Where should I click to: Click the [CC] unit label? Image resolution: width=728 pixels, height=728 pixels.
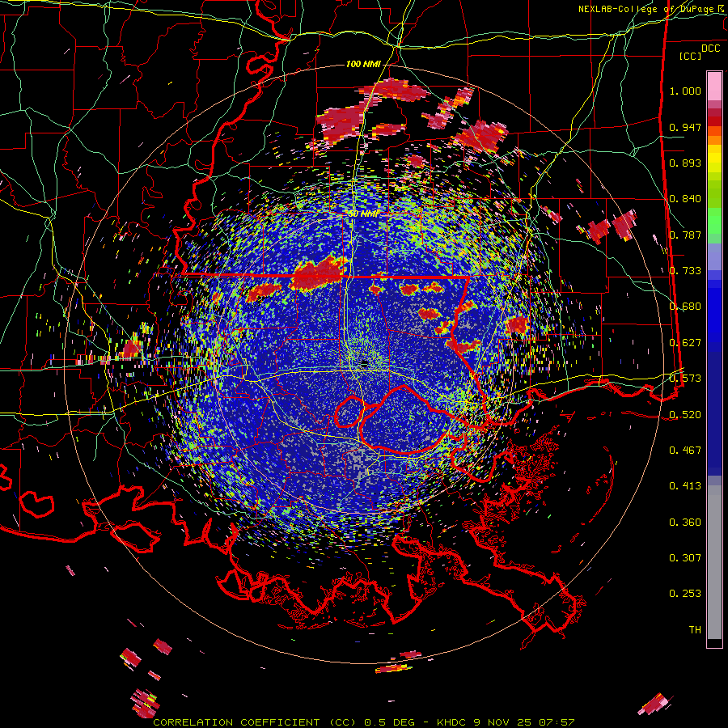click(x=691, y=56)
